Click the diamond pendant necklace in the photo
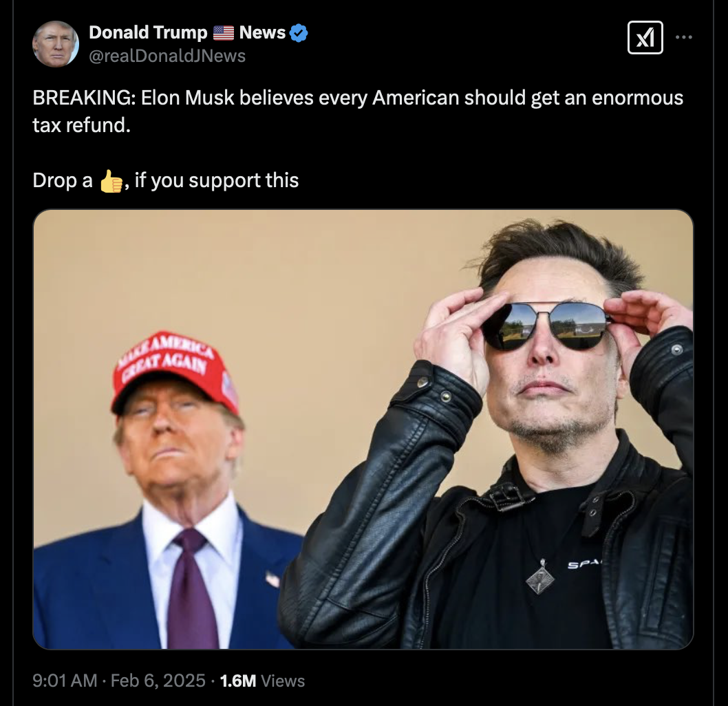728x706 pixels. pyautogui.click(x=540, y=577)
